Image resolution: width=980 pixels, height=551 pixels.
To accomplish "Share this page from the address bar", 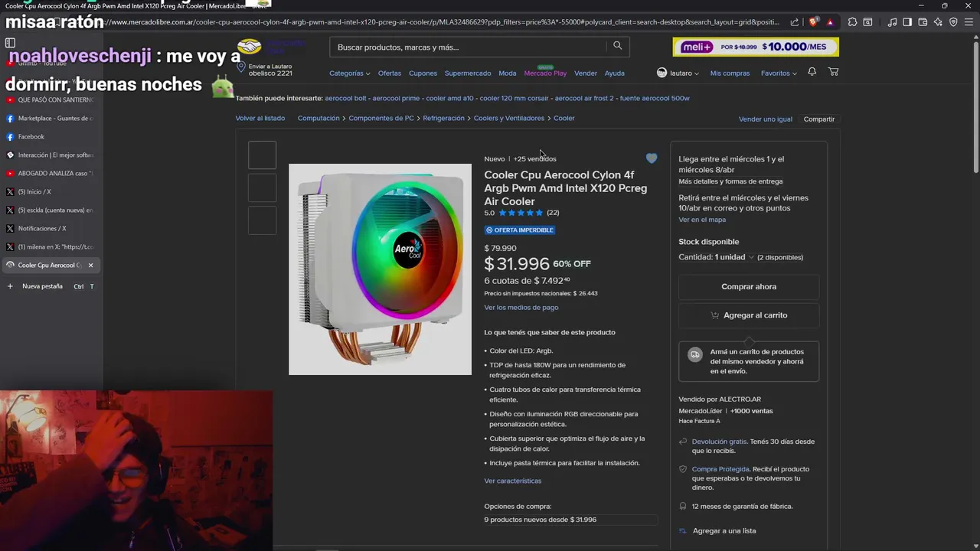I will 795,22.
